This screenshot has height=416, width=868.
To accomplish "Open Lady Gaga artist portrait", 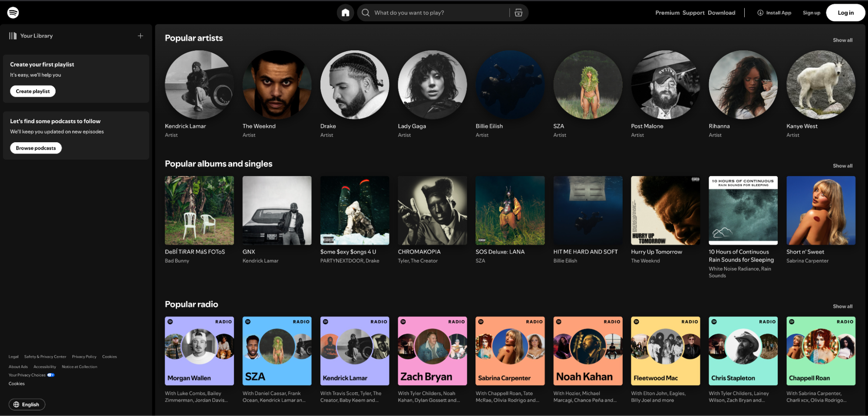I will pyautogui.click(x=432, y=85).
